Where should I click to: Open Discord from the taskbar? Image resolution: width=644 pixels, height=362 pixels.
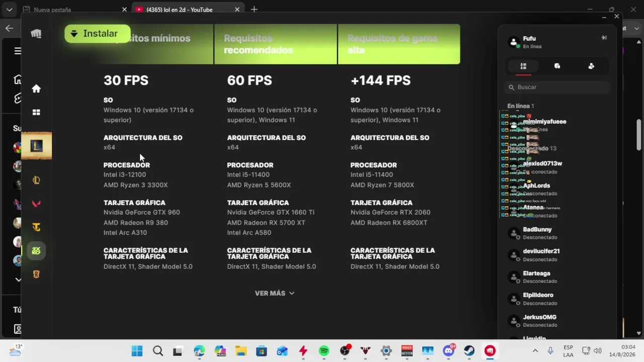[x=448, y=351]
